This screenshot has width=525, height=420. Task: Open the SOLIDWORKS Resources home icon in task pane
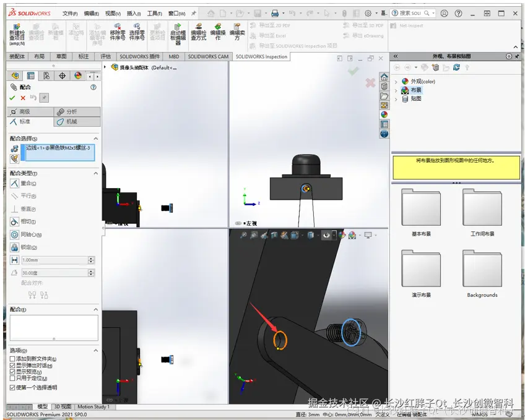tap(384, 77)
